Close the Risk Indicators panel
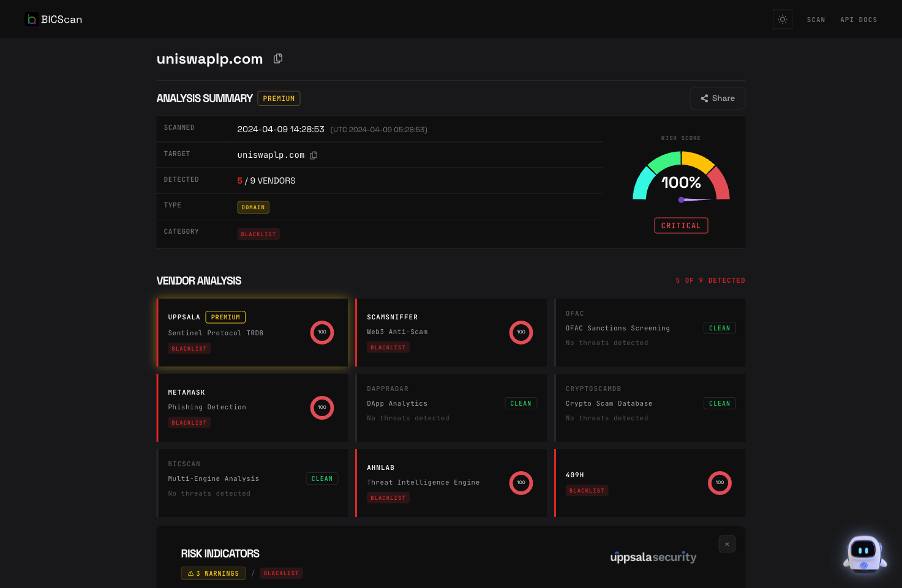 [x=727, y=544]
